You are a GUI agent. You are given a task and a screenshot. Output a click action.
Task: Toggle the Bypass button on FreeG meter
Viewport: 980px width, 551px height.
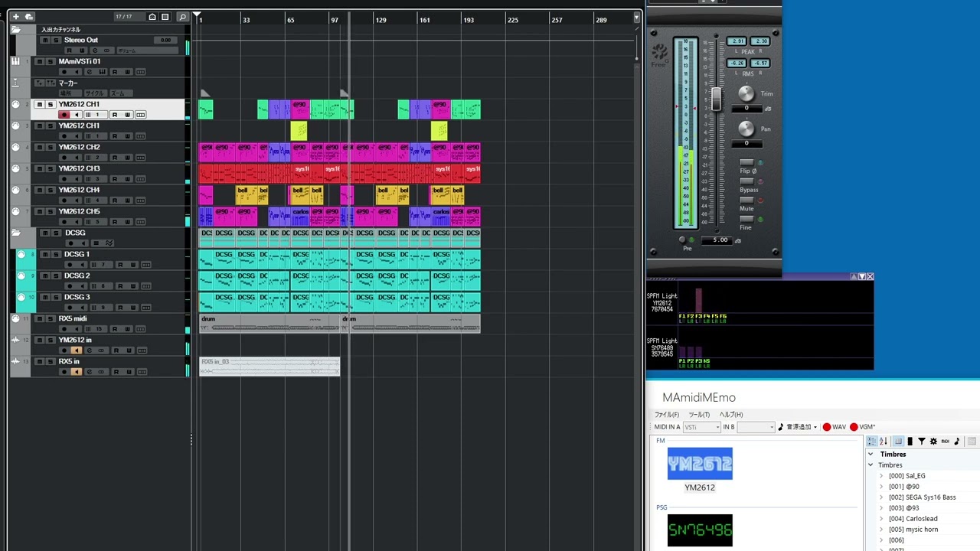[746, 181]
